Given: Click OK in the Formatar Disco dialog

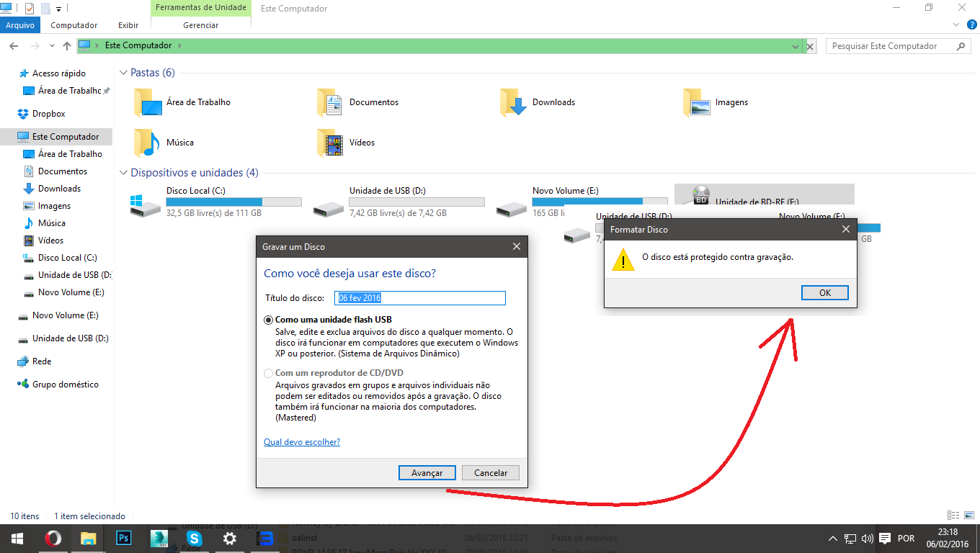Looking at the screenshot, I should tap(825, 293).
